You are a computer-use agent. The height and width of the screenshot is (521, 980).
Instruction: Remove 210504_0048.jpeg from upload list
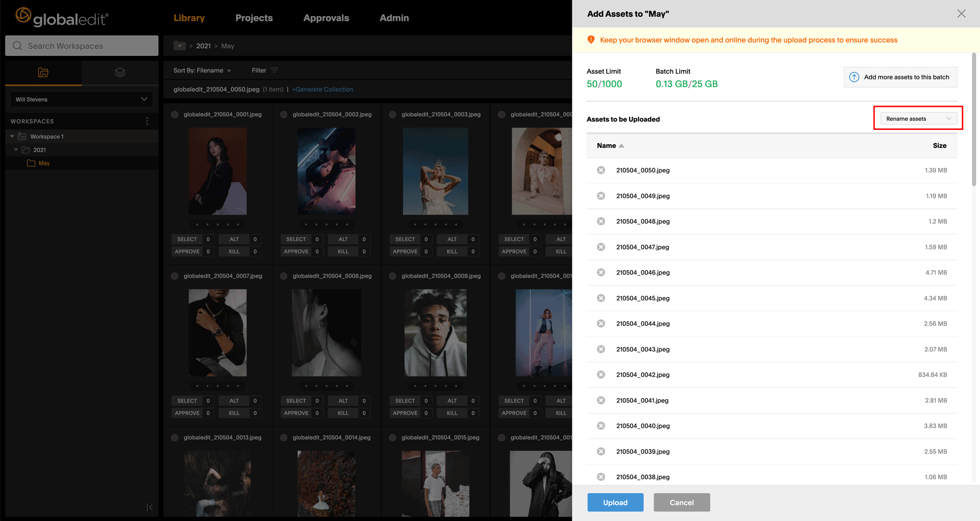(x=601, y=222)
